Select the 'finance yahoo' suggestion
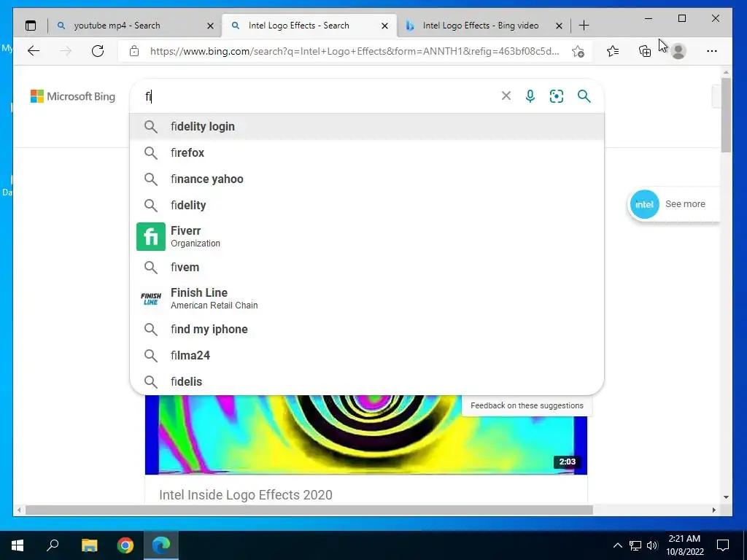Image resolution: width=747 pixels, height=560 pixels. click(x=367, y=179)
